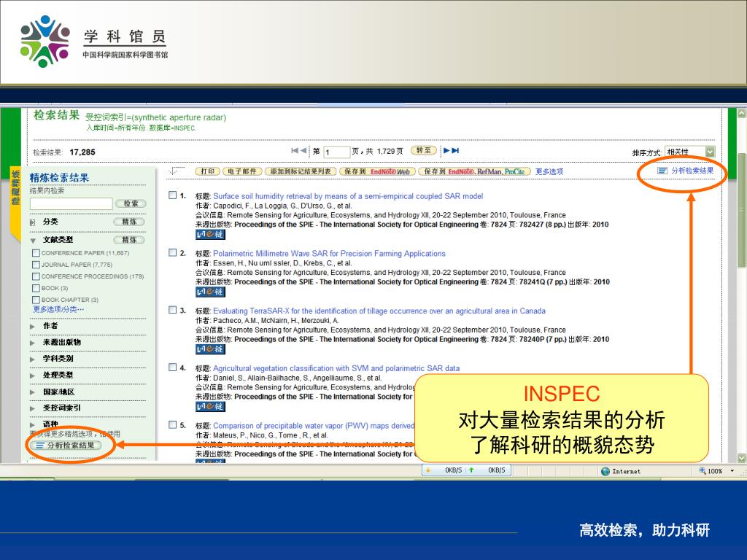747x560 pixels.
Task: Tick the JOURNAL PAPER filter checkbox
Action: point(36,264)
